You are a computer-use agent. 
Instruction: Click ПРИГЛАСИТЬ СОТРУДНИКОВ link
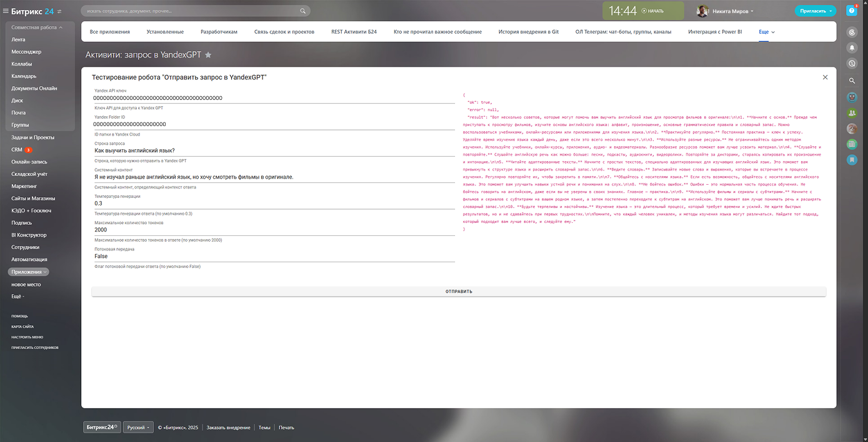pyautogui.click(x=34, y=347)
